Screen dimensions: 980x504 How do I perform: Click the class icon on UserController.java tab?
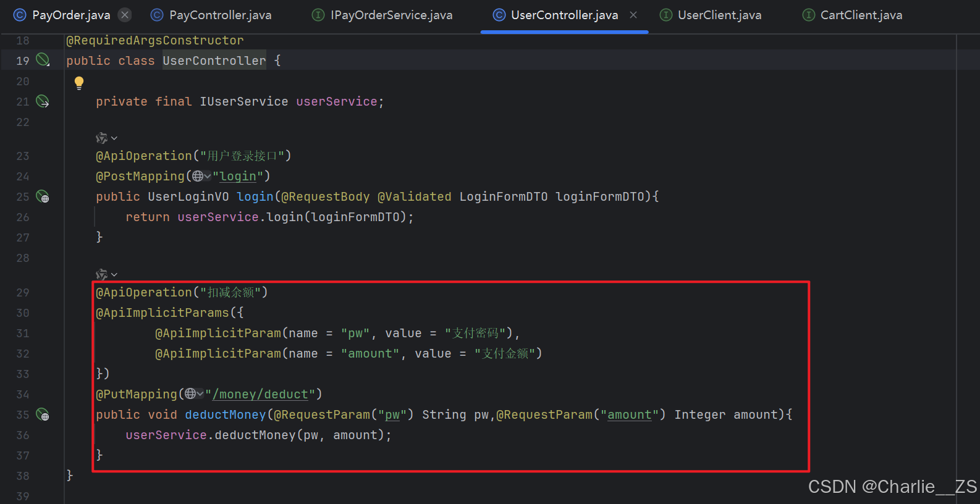[x=499, y=15]
